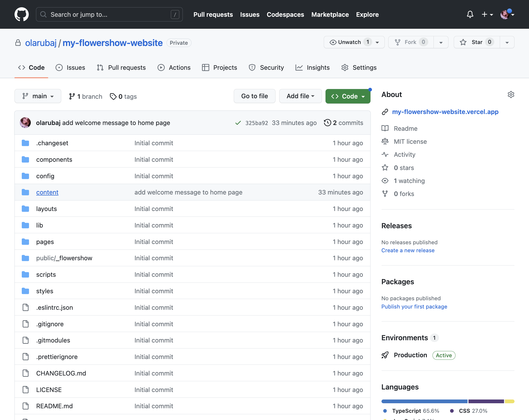Image resolution: width=529 pixels, height=420 pixels.
Task: Click the About section gear icon
Action: (x=511, y=94)
